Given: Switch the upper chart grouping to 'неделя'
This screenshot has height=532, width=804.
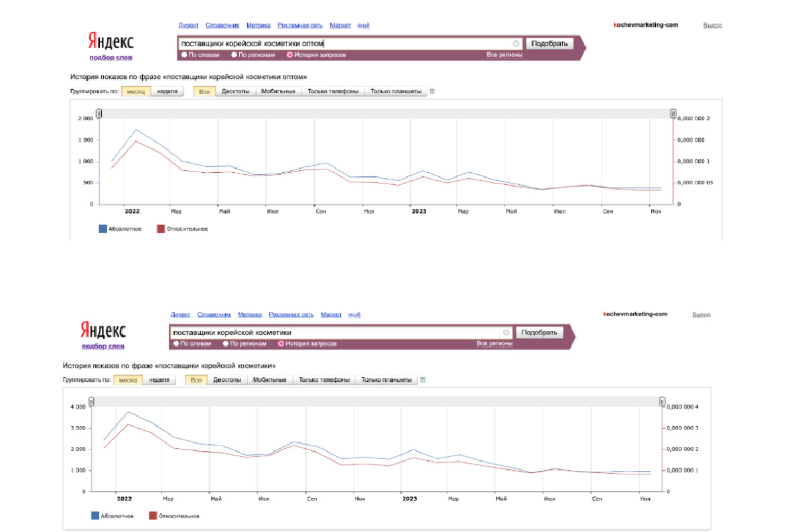Looking at the screenshot, I should tap(167, 91).
